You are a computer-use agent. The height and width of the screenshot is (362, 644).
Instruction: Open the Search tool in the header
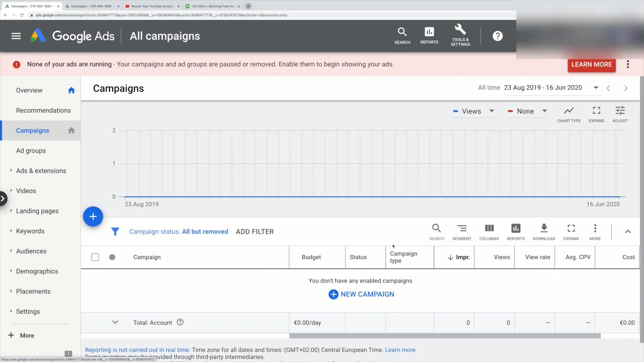click(x=402, y=36)
